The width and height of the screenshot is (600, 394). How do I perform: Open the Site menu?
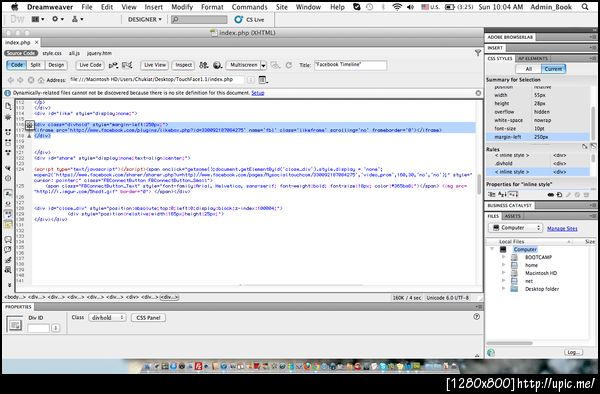(282, 7)
